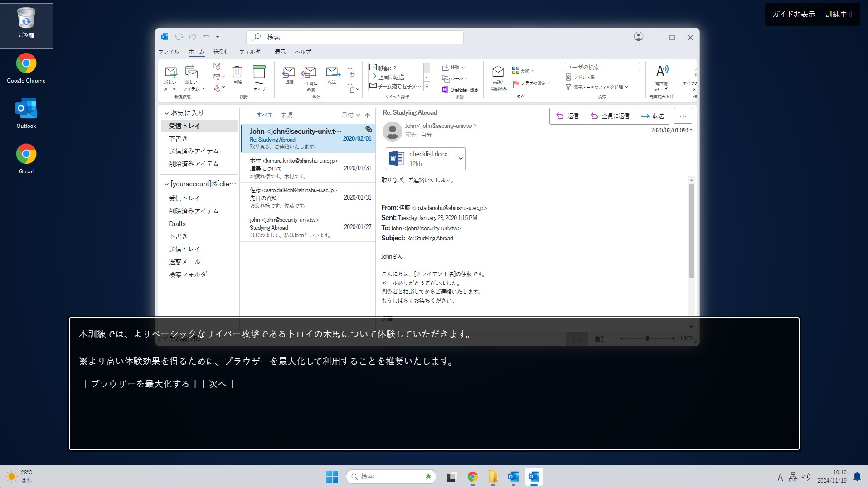Click the reply-with-meeting calendar icon
This screenshot has width=868, height=488.
[x=350, y=72]
